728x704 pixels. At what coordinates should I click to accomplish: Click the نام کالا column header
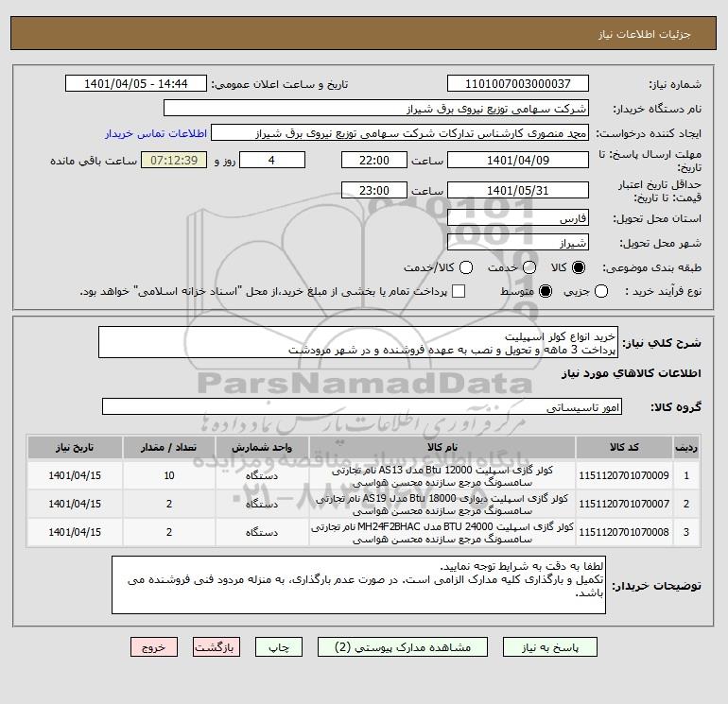pos(442,447)
